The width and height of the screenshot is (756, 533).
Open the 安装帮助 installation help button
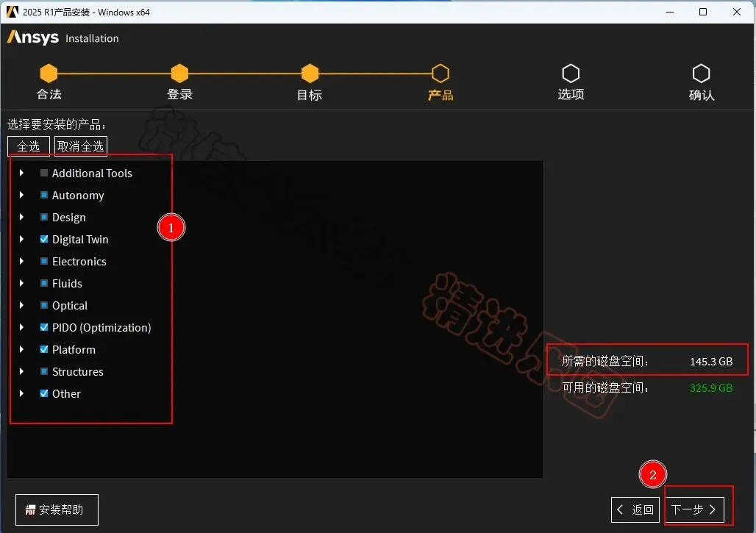57,509
